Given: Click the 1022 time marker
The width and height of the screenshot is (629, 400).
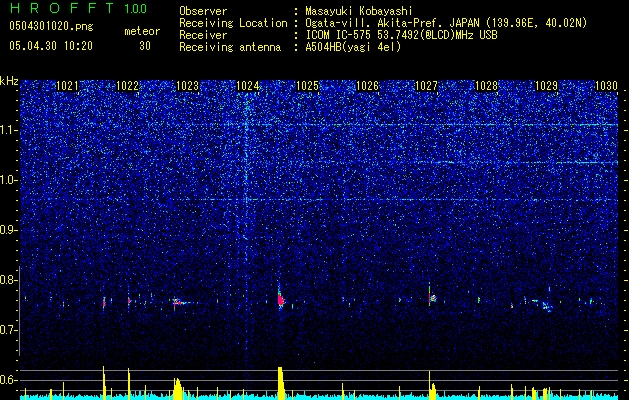Looking at the screenshot, I should (127, 85).
